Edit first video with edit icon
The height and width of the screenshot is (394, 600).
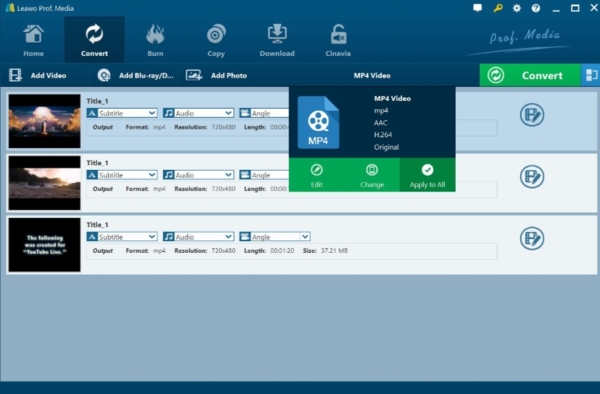click(x=532, y=115)
